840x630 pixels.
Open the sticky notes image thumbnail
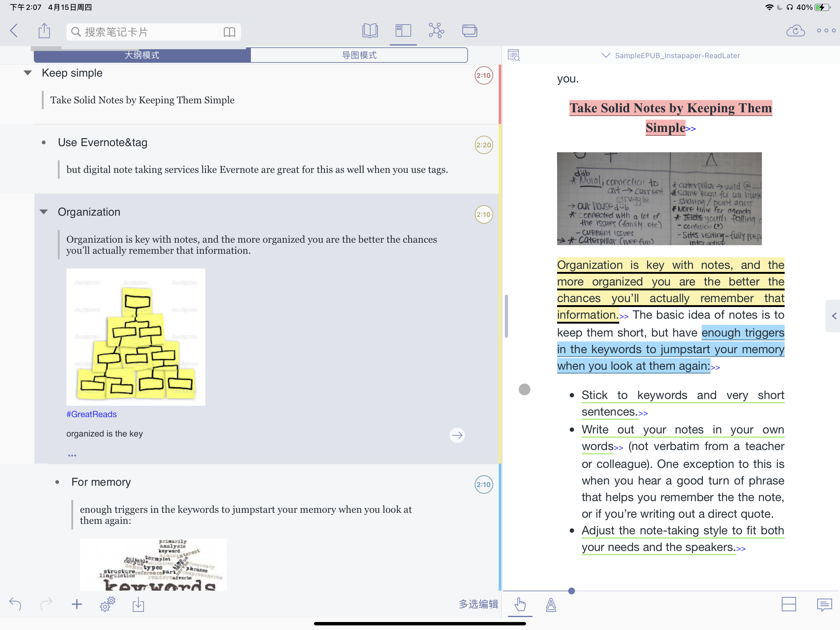(x=136, y=337)
